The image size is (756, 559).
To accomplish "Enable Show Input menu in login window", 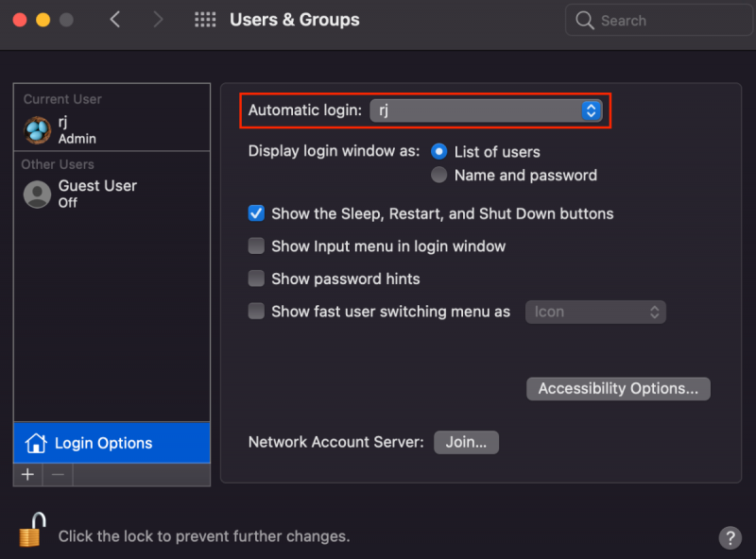I will tap(256, 246).
